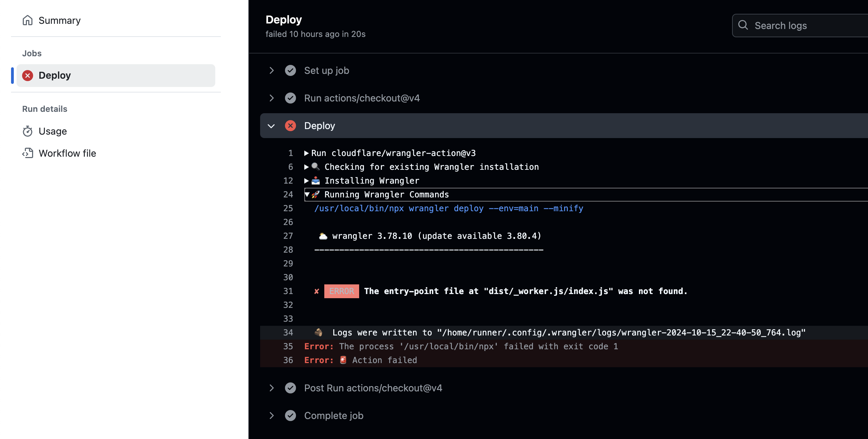Click the red X icon on the Deploy step
The height and width of the screenshot is (439, 868).
[291, 126]
